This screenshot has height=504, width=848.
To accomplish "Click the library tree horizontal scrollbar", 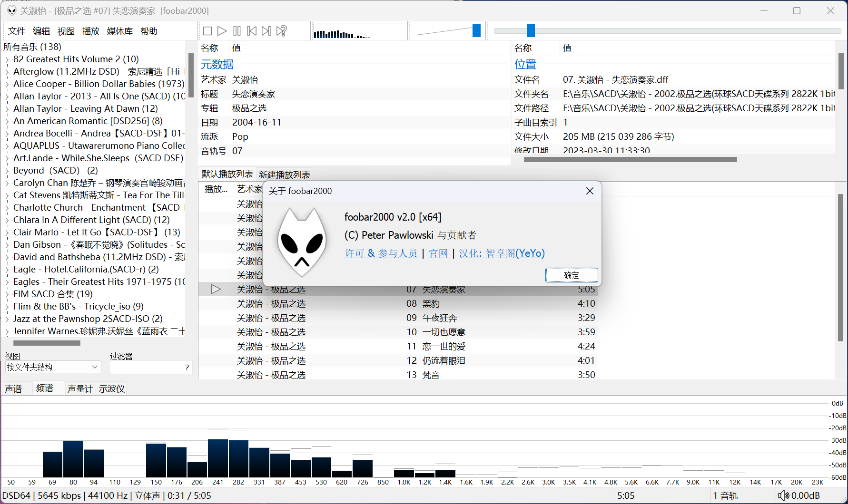I will 47,343.
